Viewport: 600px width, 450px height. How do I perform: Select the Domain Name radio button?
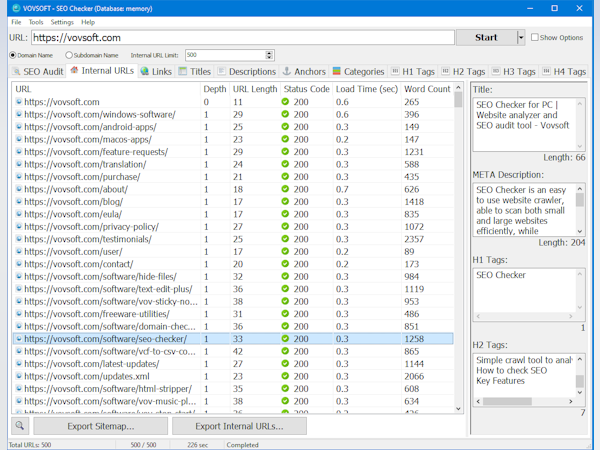coord(13,55)
